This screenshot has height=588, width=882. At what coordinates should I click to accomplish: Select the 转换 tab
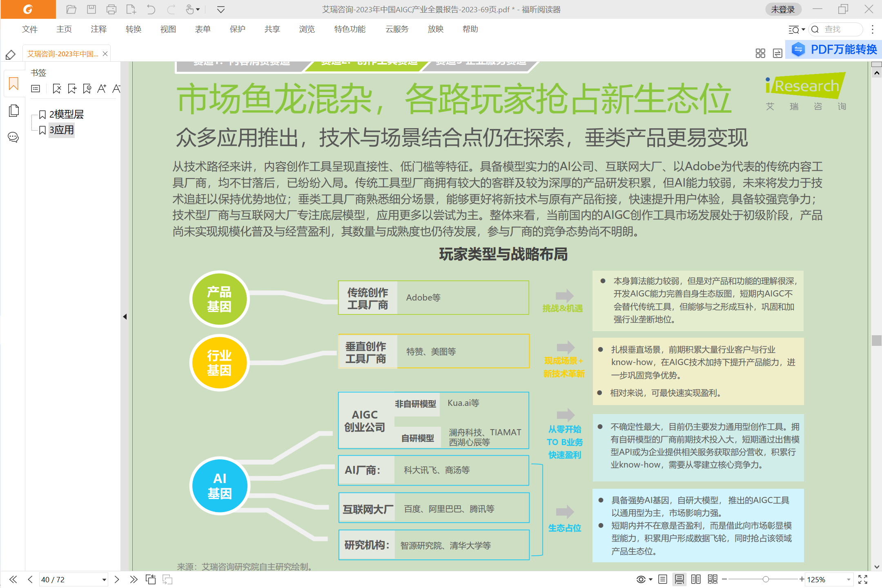pos(134,29)
